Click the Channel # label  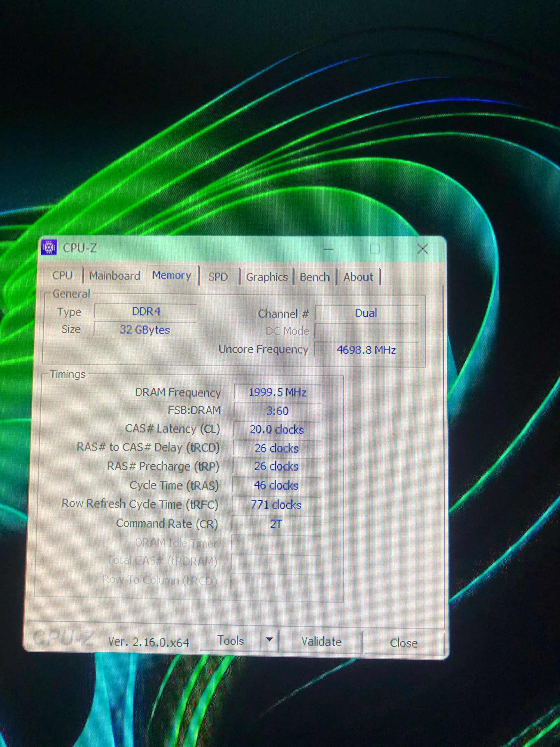click(x=283, y=314)
